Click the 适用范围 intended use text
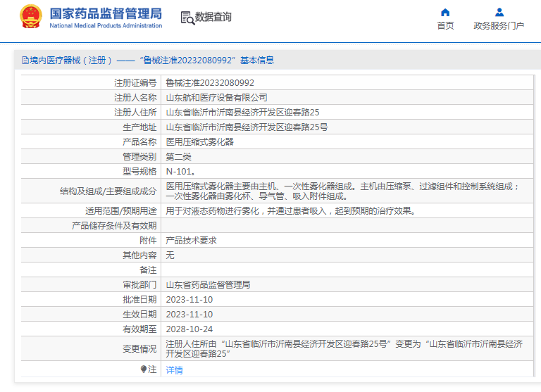This screenshot has height=392, width=541. (291, 211)
